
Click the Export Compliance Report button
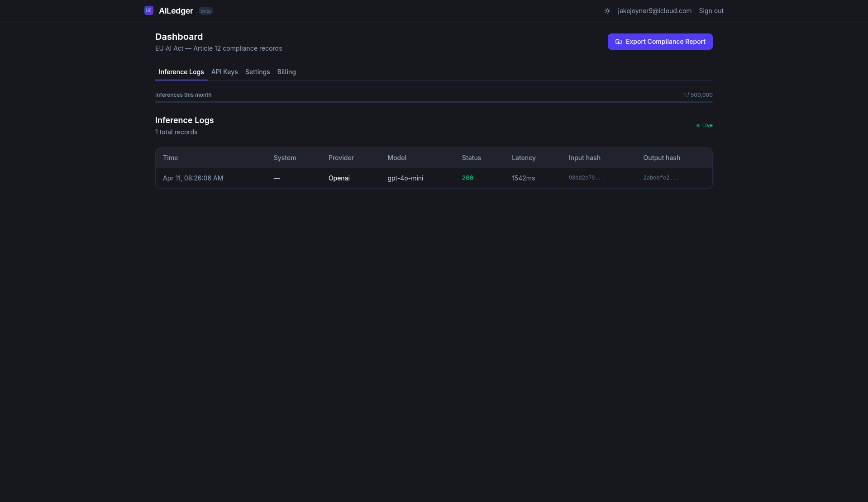click(x=660, y=42)
